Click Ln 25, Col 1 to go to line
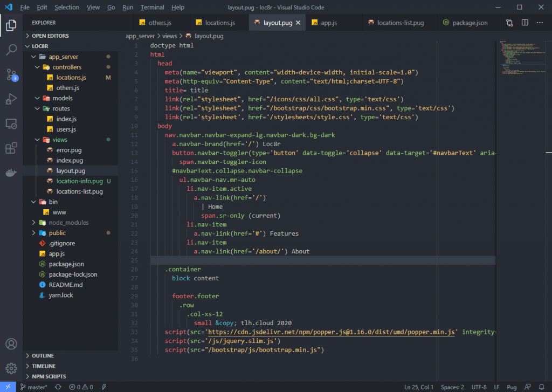Screen dimensions: 552x392 pos(418,387)
